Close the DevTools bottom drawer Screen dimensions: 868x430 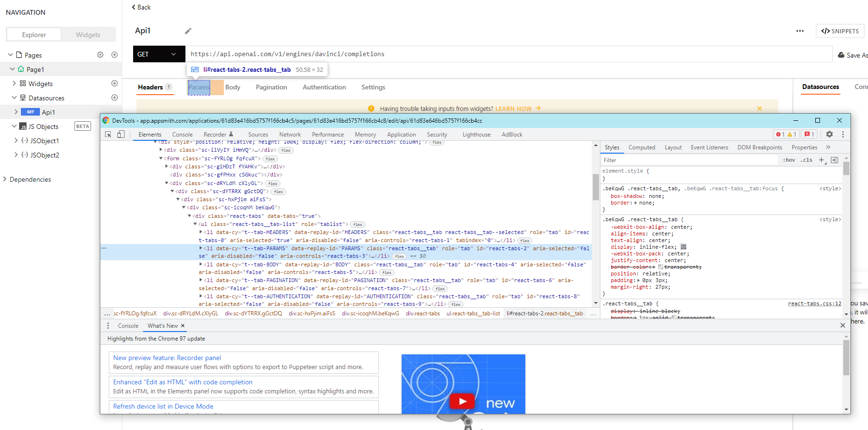[843, 325]
